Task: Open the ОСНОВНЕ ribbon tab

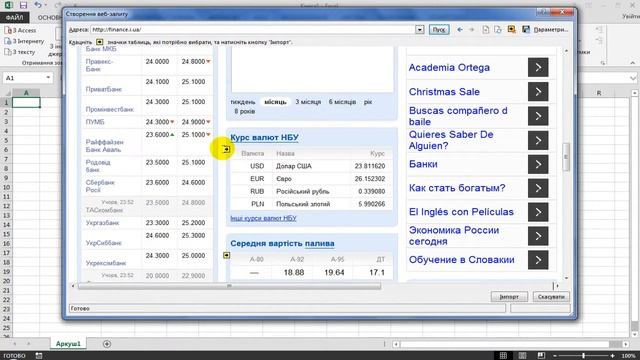Action: pos(49,18)
